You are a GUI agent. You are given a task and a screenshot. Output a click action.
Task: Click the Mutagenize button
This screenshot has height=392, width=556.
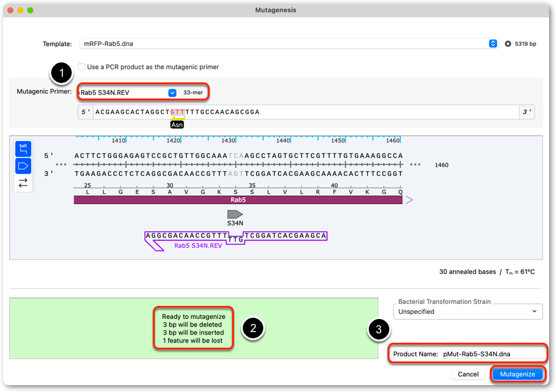(x=517, y=375)
